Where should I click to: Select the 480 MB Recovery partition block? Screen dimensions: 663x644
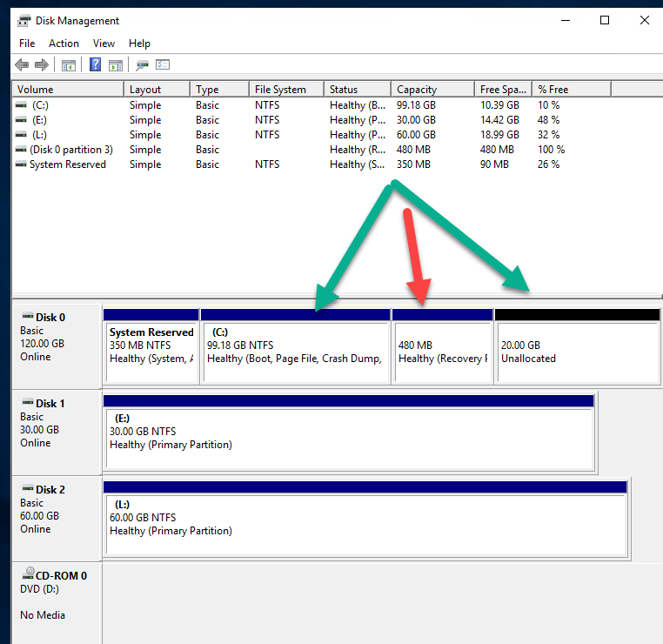pos(442,352)
